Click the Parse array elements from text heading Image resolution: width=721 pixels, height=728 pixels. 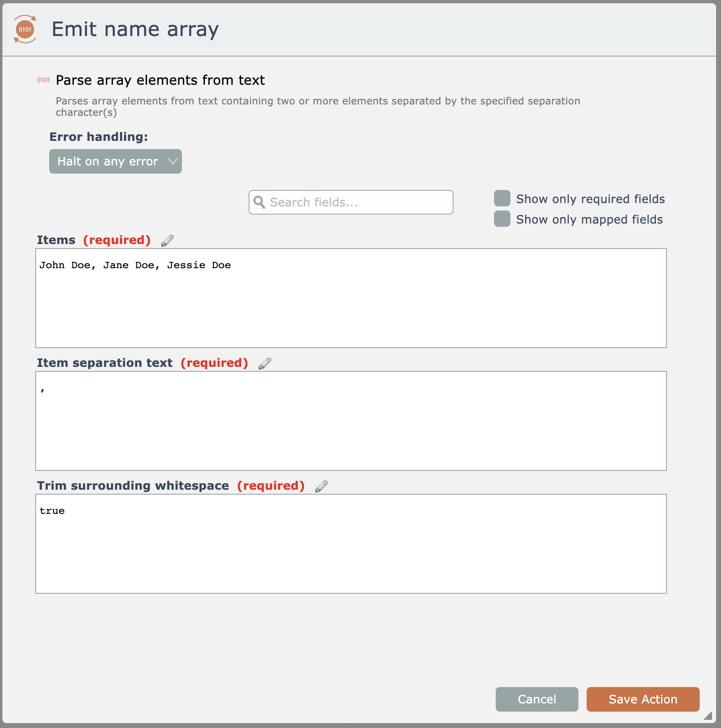click(x=160, y=80)
